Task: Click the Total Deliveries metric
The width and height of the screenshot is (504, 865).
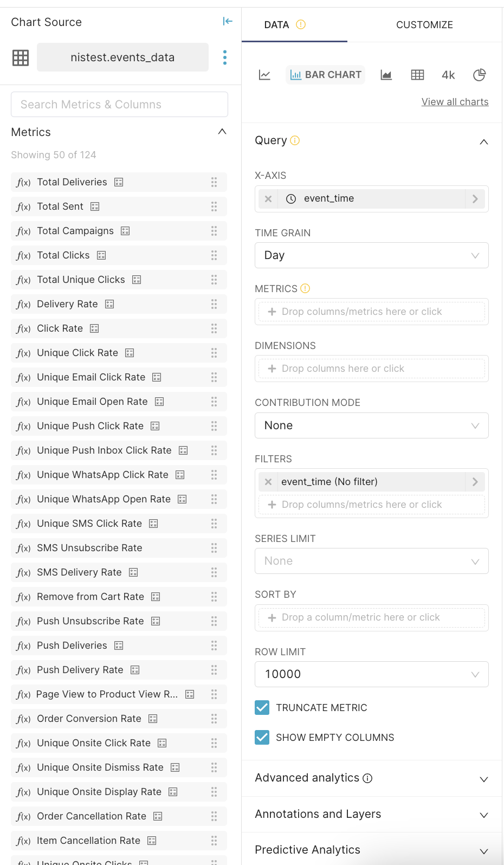Action: click(72, 182)
